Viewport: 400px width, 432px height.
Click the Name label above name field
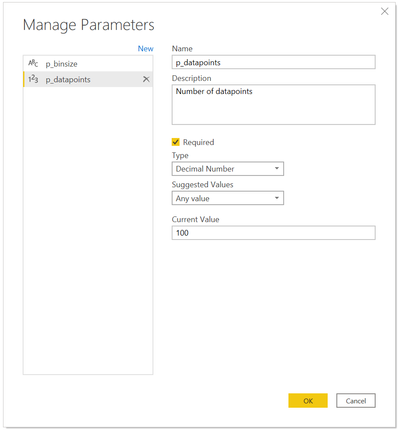[x=182, y=49]
